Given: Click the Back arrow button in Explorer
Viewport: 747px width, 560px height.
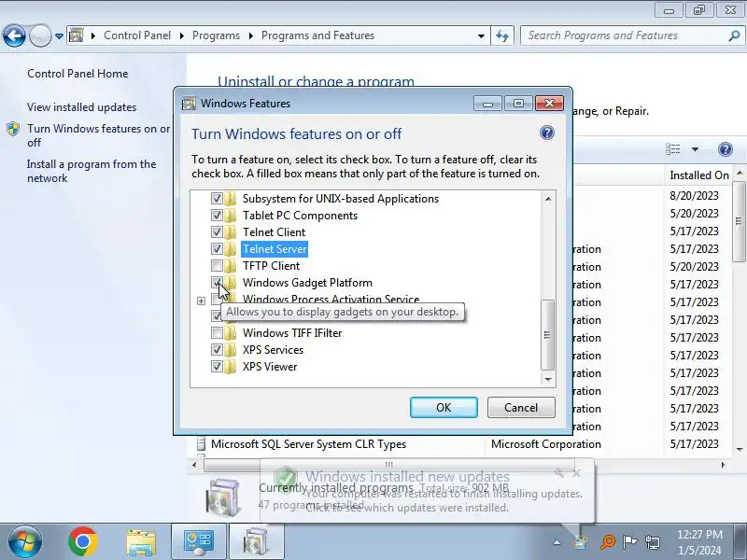Looking at the screenshot, I should click(x=14, y=35).
